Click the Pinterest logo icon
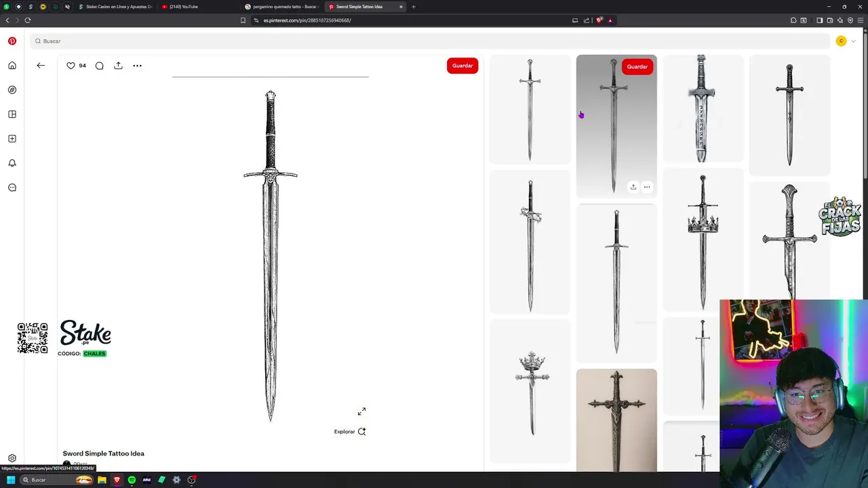This screenshot has width=868, height=488. [x=12, y=41]
